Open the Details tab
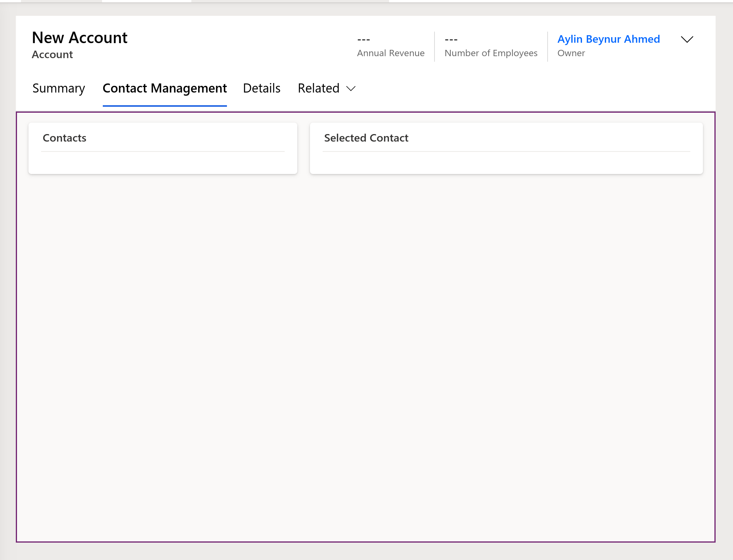Image resolution: width=733 pixels, height=560 pixels. click(261, 88)
